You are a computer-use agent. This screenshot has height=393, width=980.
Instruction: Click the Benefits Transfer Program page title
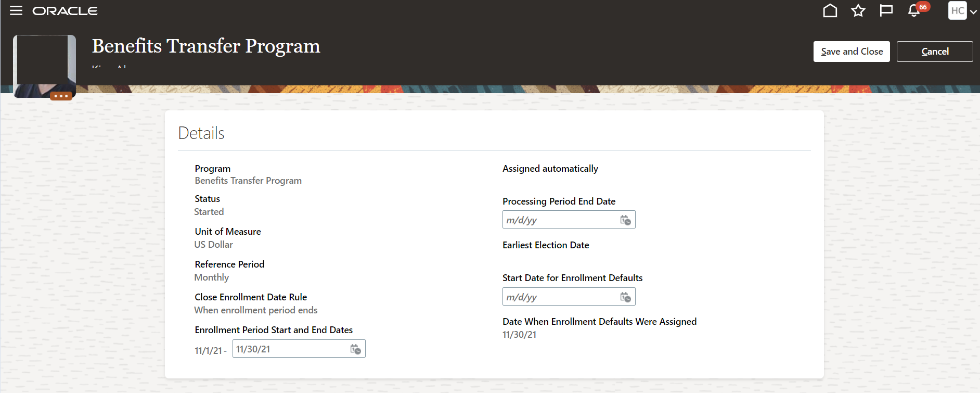[x=206, y=46]
